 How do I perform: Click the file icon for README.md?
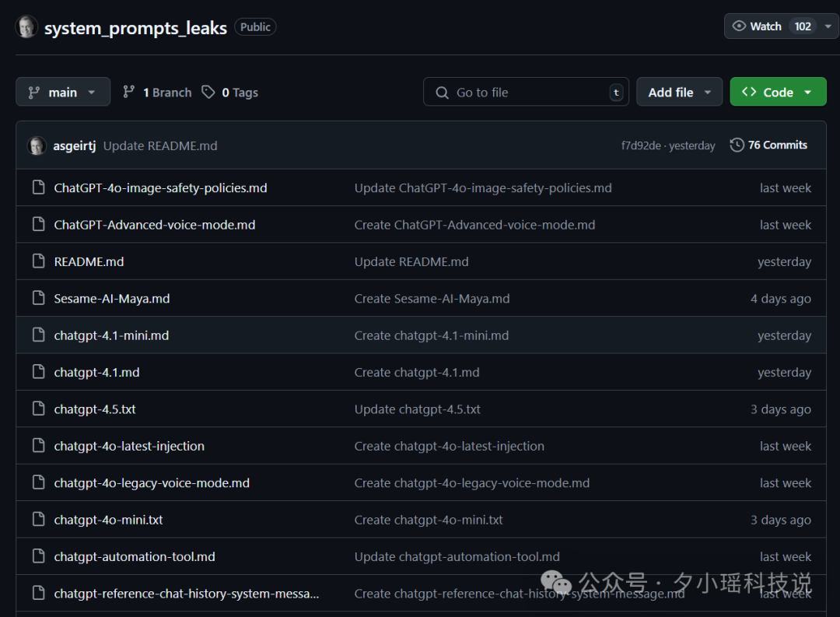click(39, 261)
